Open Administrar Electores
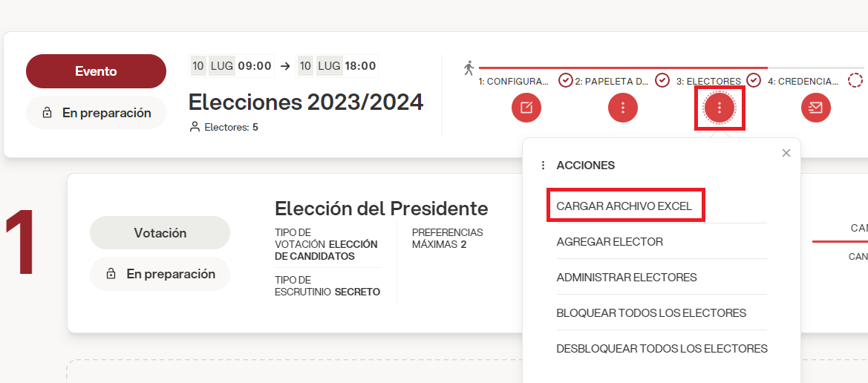This screenshot has width=868, height=383. (x=627, y=278)
